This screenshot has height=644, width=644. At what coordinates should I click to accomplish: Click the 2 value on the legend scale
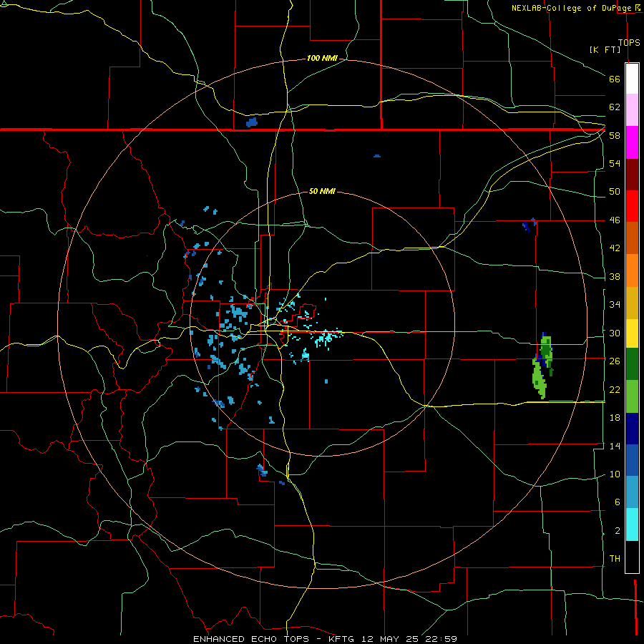point(618,531)
